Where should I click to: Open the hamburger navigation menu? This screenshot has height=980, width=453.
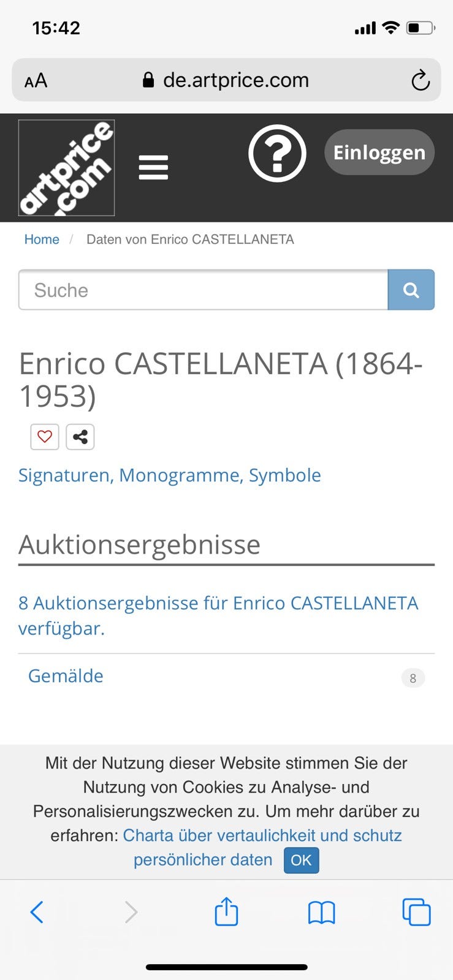click(x=153, y=167)
